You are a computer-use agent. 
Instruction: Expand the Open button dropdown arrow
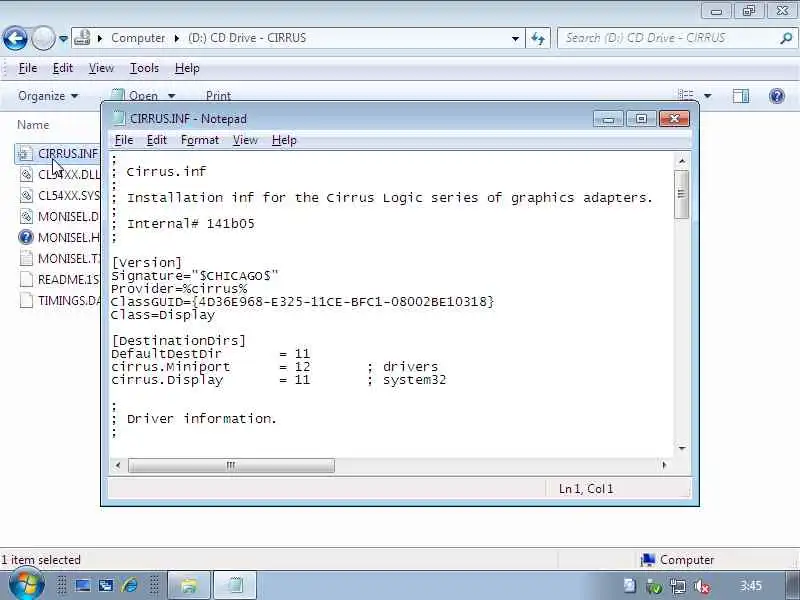tap(171, 96)
